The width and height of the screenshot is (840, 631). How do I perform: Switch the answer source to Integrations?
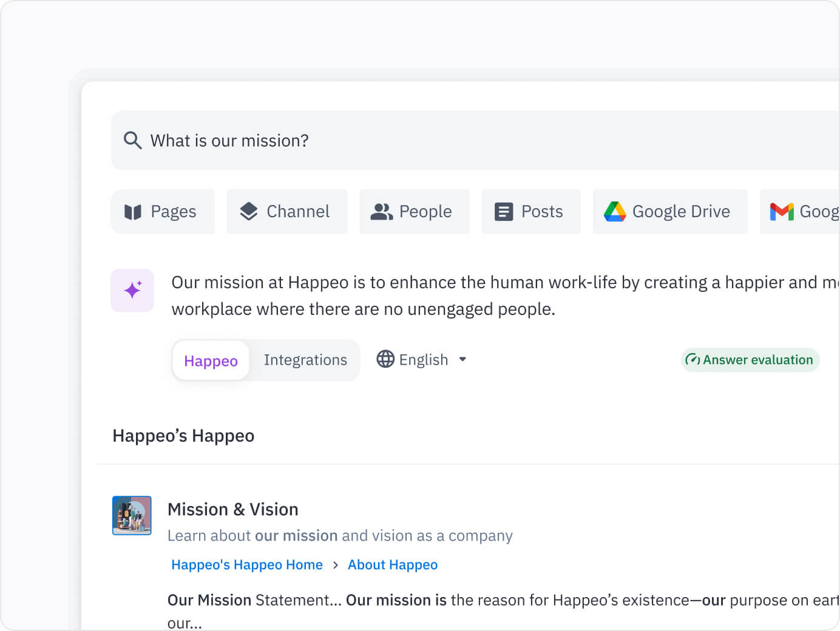tap(305, 360)
